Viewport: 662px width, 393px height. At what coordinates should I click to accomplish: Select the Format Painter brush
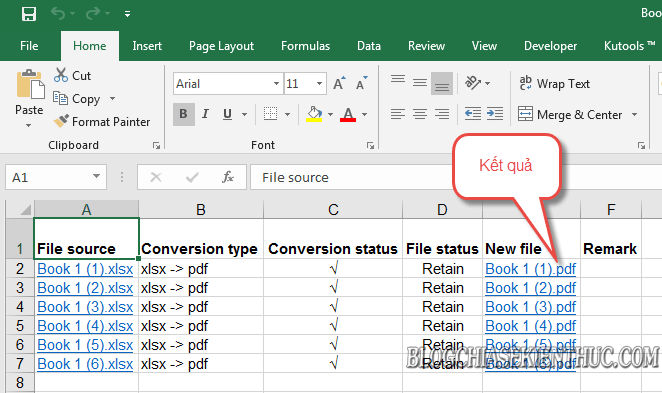point(102,122)
